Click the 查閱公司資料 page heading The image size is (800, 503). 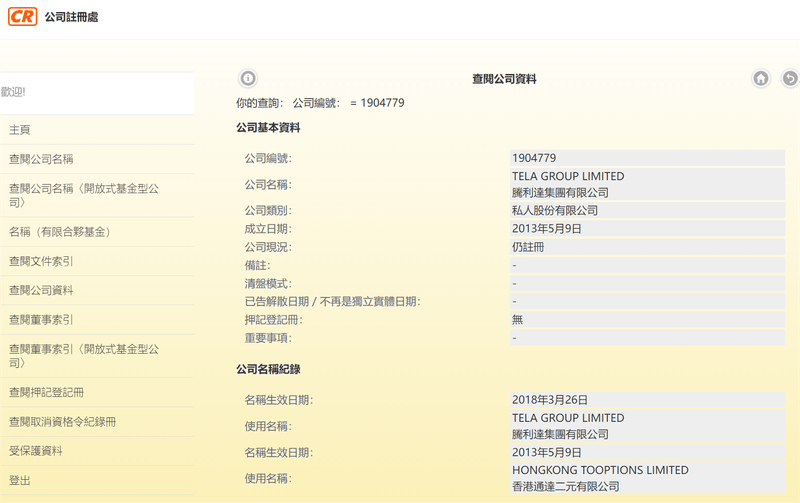tap(504, 79)
